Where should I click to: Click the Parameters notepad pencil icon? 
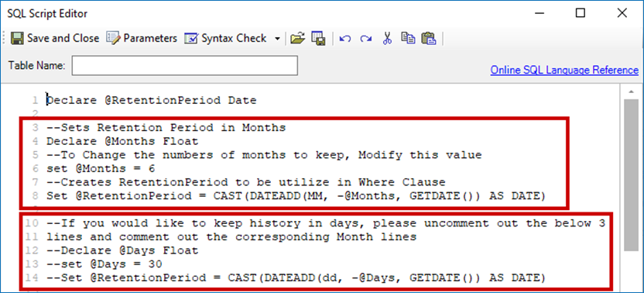(113, 38)
